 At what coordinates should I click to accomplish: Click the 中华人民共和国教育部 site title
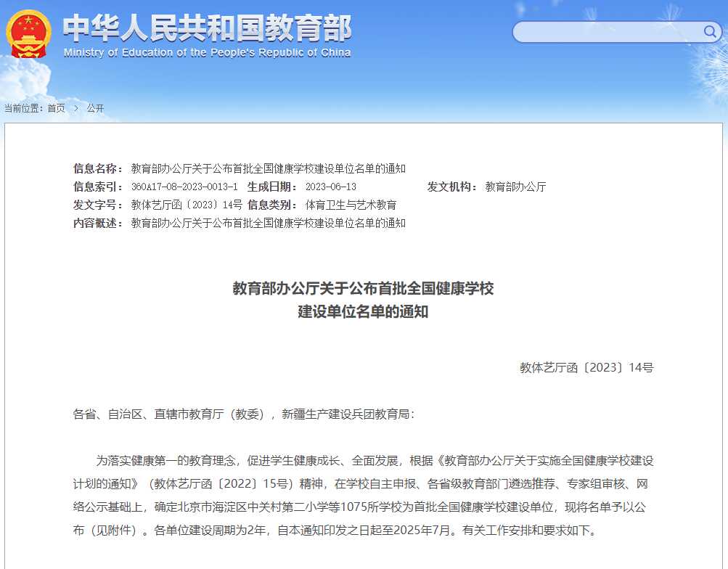(207, 28)
